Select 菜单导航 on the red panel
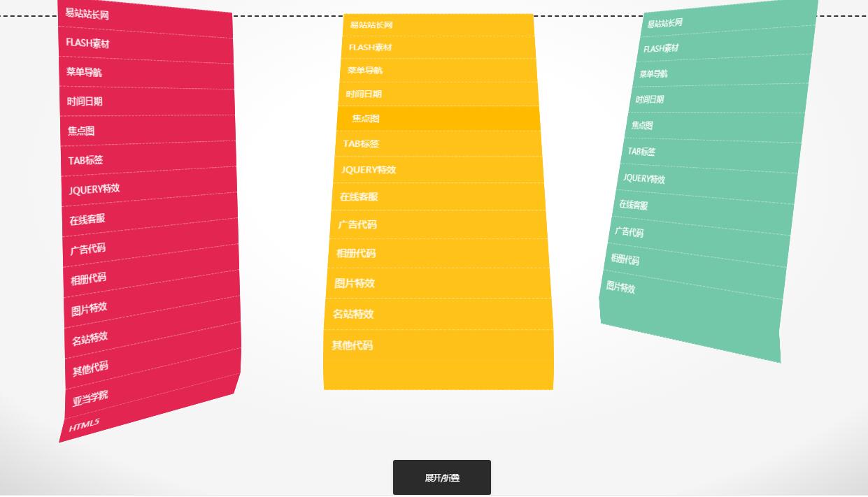Screen dimensions: 868x497 pos(84,72)
